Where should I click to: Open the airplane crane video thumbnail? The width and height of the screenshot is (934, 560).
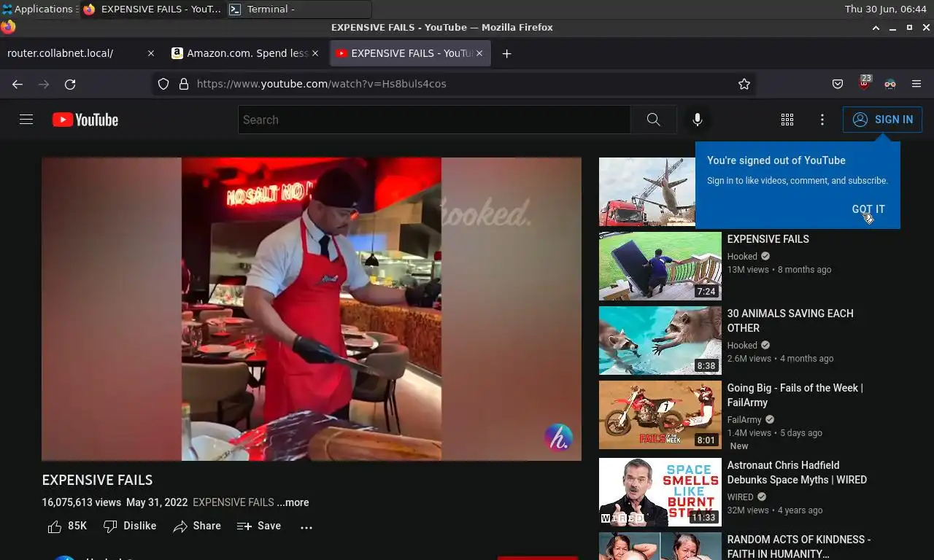coord(647,192)
